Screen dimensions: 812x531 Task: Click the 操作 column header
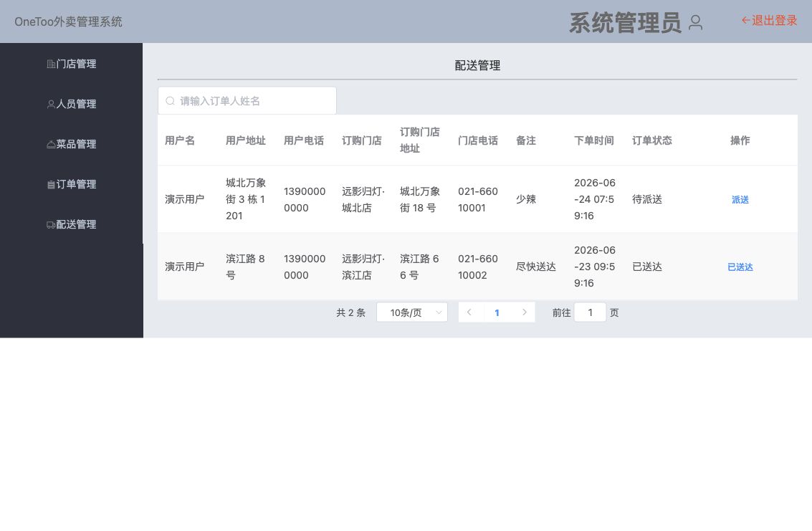[740, 140]
